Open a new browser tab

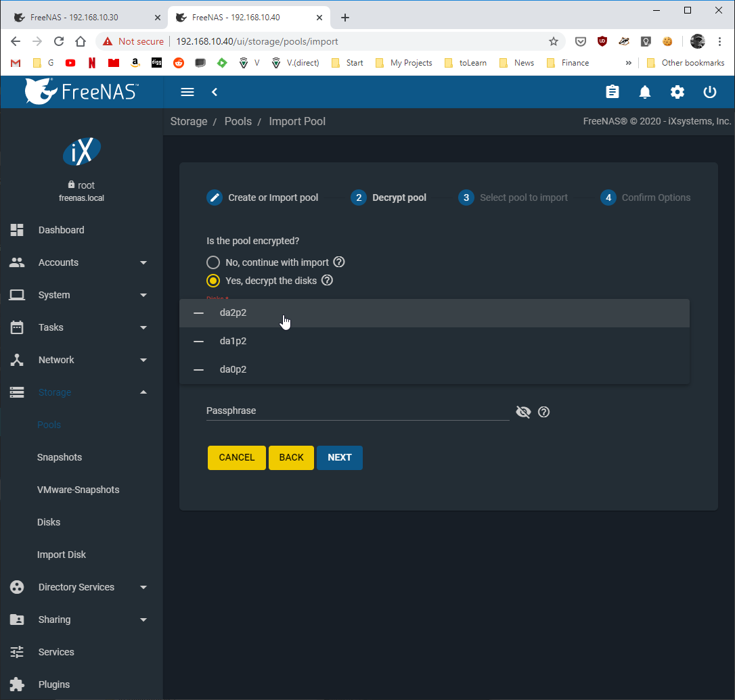click(345, 18)
